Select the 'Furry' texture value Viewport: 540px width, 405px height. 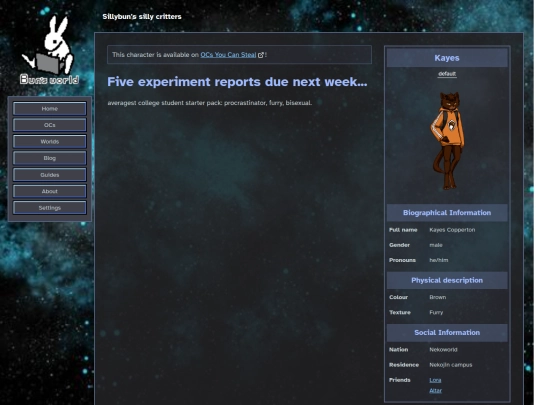pos(436,312)
